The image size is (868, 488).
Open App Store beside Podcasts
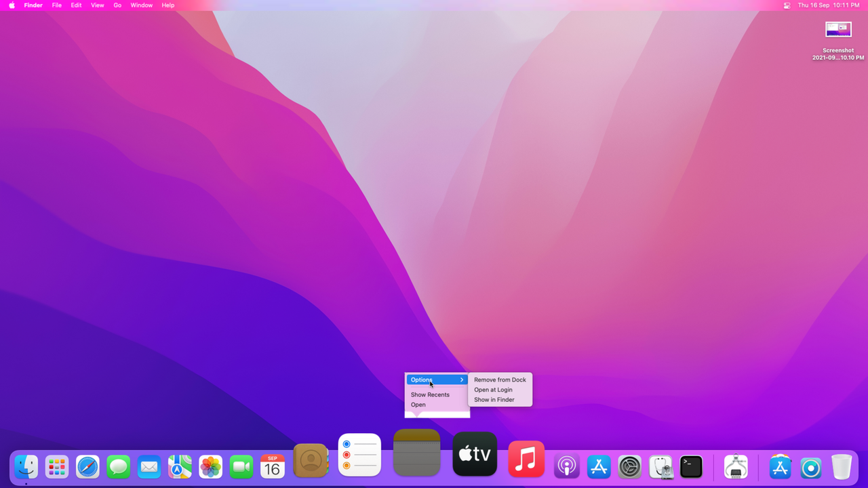[599, 466]
